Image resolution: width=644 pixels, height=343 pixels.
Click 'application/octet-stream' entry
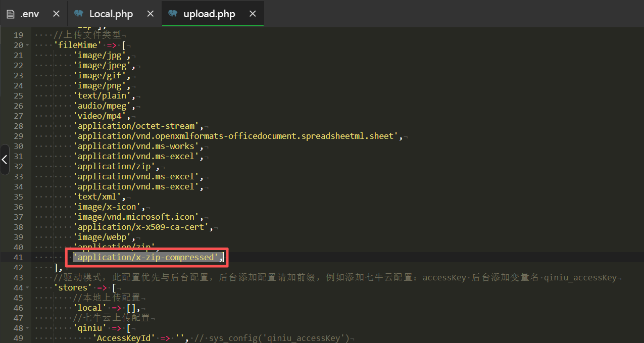(x=138, y=126)
